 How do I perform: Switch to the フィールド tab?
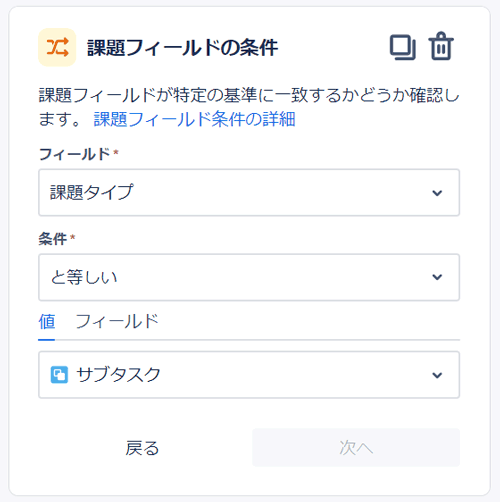click(117, 322)
